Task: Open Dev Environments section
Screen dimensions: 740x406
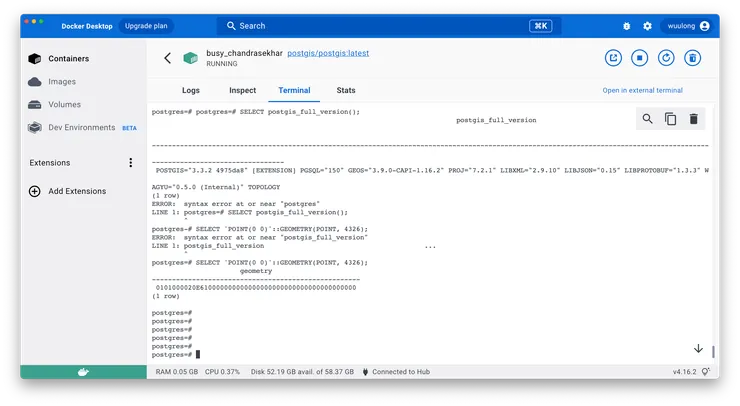Action: pos(82,127)
